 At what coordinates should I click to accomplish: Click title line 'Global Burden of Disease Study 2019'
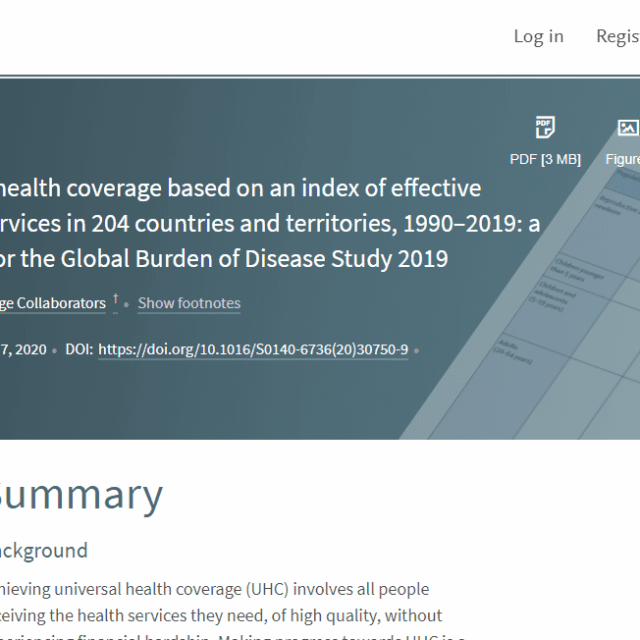pos(224,258)
